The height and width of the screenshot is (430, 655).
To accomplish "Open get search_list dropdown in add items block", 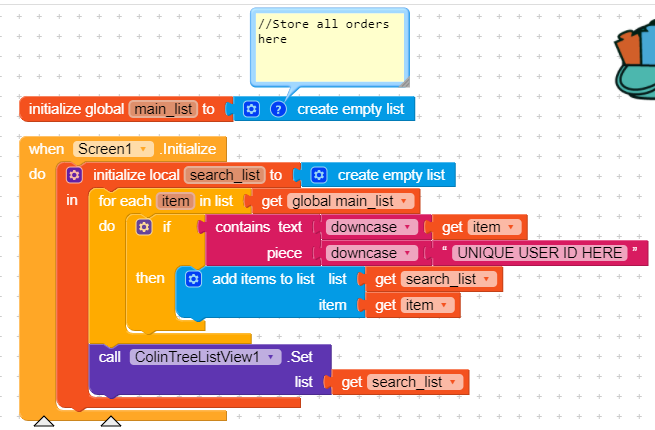I will 486,279.
